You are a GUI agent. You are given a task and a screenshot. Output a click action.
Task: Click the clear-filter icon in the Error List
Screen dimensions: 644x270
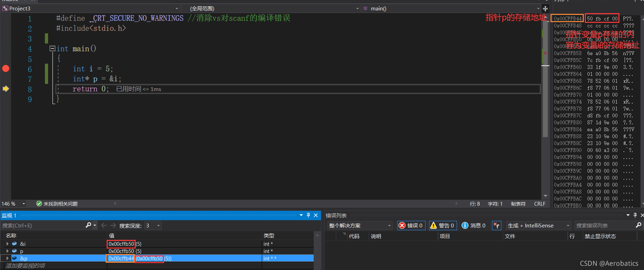(497, 225)
